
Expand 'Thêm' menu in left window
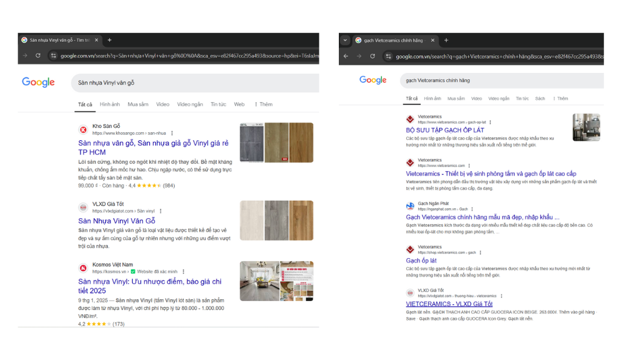pos(264,104)
